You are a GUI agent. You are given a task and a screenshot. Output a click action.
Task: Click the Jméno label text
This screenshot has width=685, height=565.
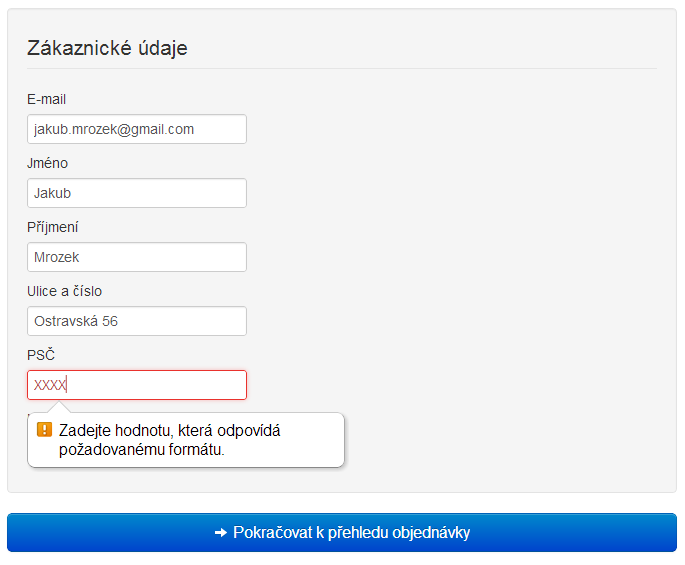(x=48, y=163)
